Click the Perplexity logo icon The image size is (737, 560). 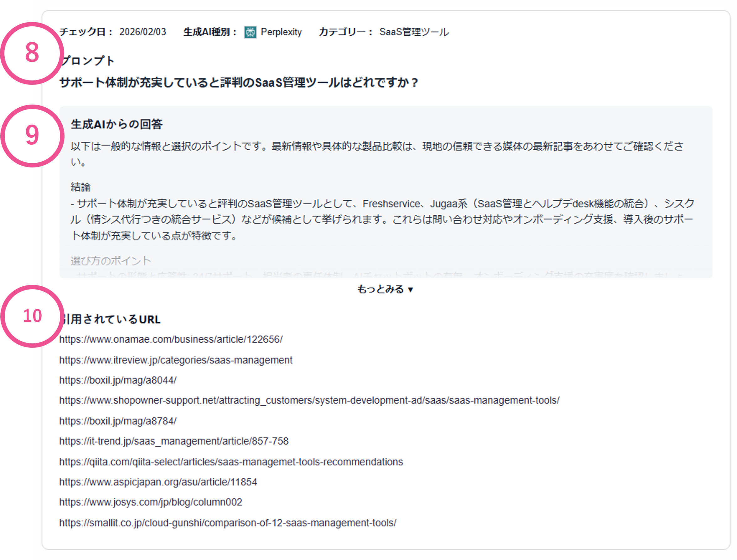(250, 32)
